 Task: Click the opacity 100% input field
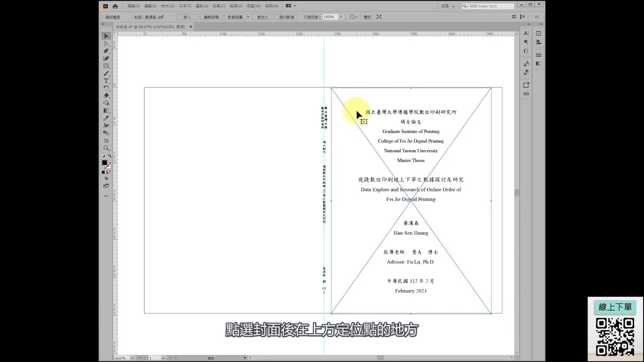(330, 17)
